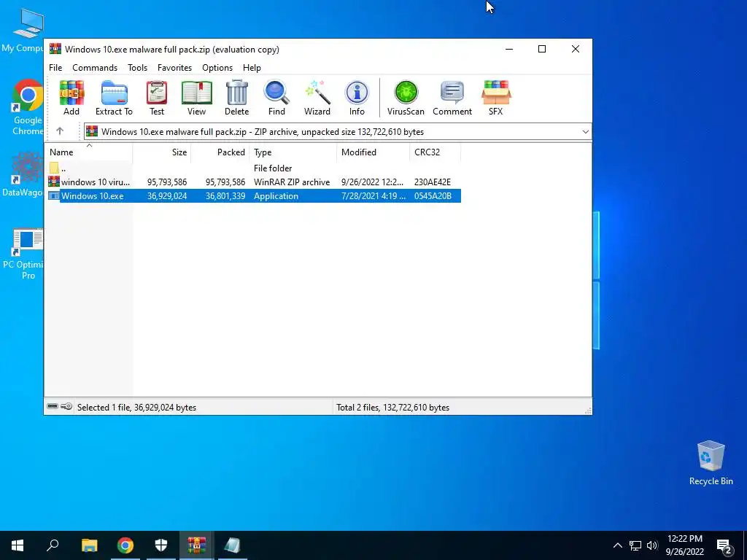Click the Add toolbar icon

point(71,98)
